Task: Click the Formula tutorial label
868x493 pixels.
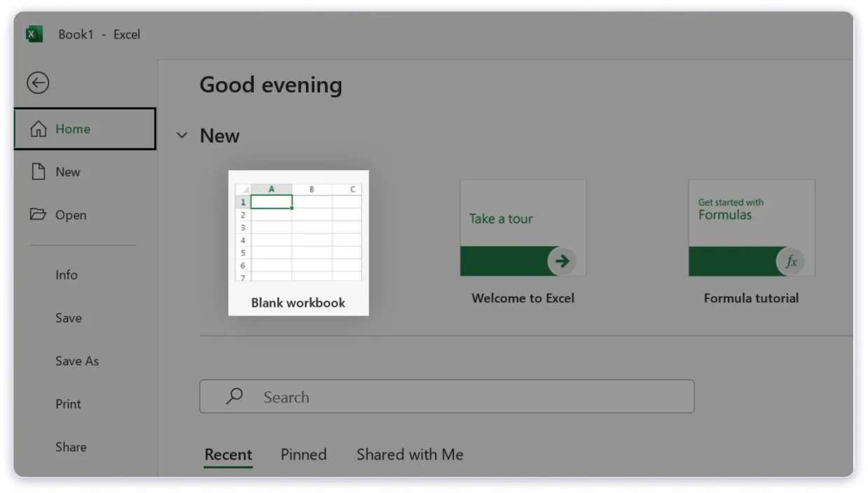Action: click(752, 298)
